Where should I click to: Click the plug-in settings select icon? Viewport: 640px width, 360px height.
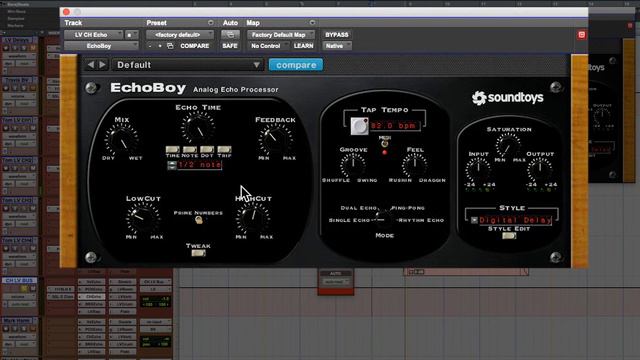[170, 46]
